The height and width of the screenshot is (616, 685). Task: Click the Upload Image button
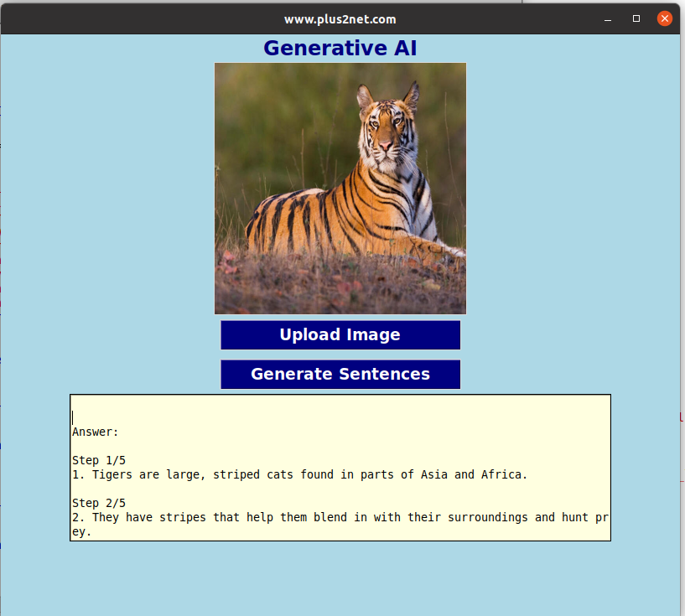point(340,335)
